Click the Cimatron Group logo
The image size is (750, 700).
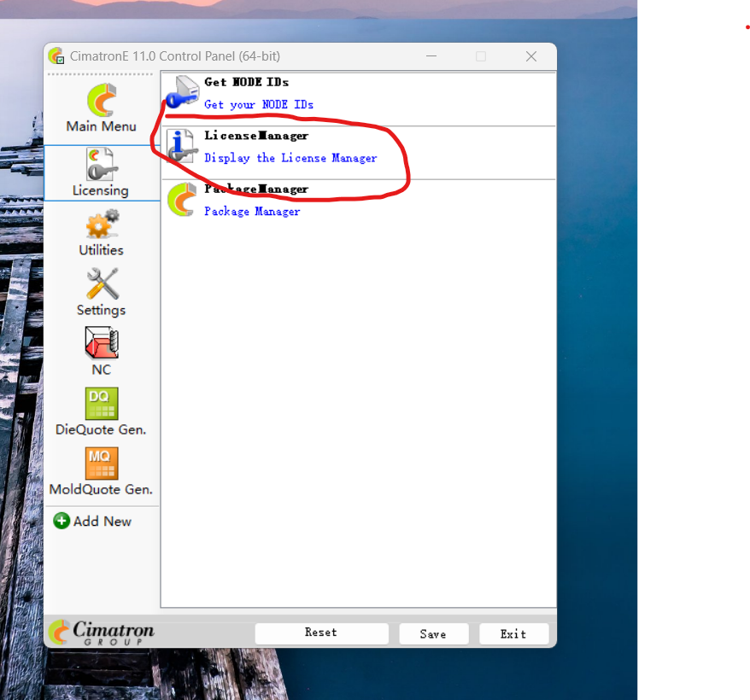pyautogui.click(x=102, y=632)
